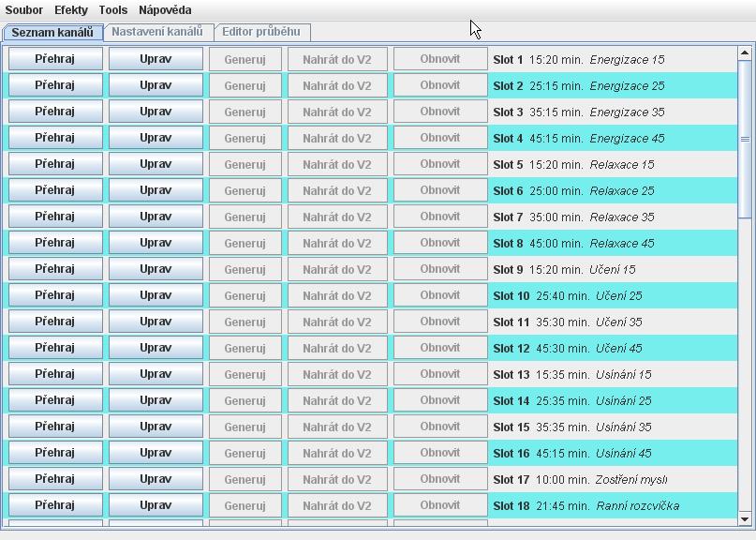Open the Nápověda menu
This screenshot has width=756, height=540.
165,10
